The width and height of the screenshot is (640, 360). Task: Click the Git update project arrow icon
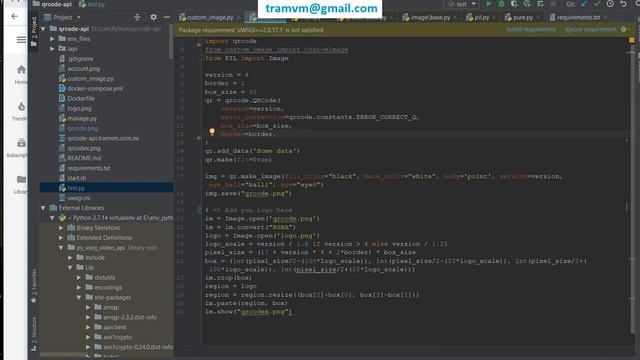coord(584,4)
